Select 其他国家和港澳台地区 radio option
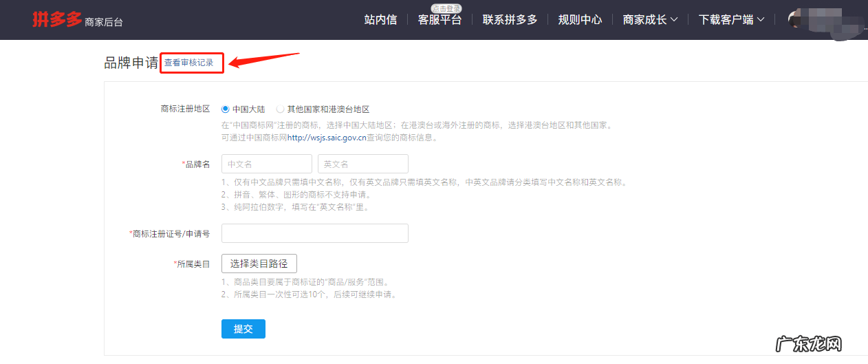The width and height of the screenshot is (868, 364). click(280, 109)
